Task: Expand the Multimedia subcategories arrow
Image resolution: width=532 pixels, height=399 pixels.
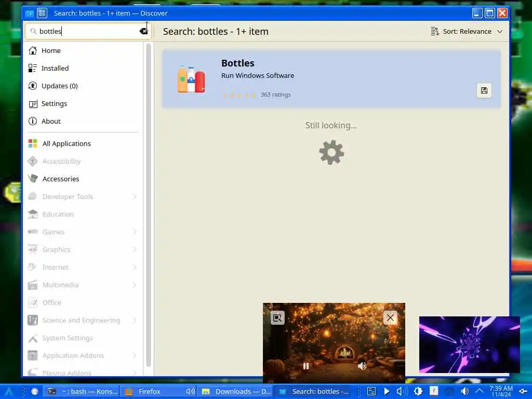Action: coord(135,285)
